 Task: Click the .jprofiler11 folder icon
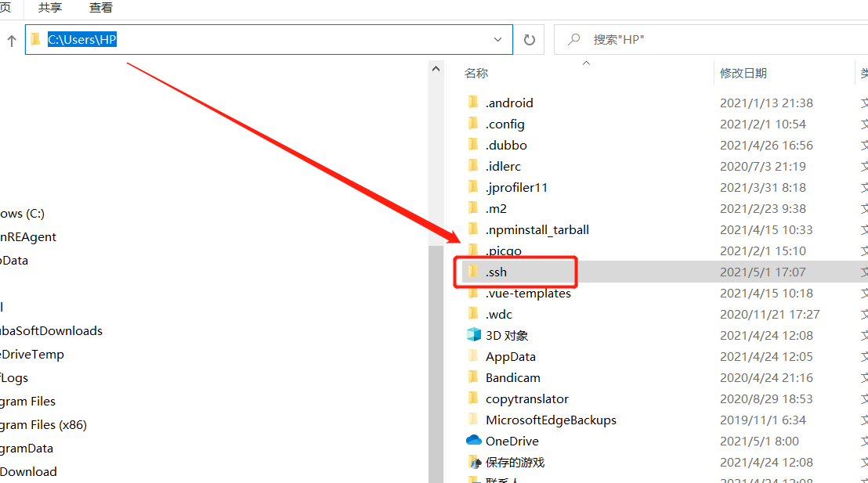473,187
